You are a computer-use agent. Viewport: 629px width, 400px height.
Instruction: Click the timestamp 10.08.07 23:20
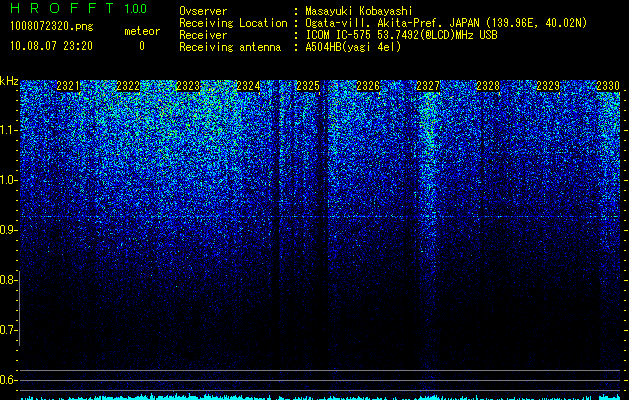tap(51, 46)
